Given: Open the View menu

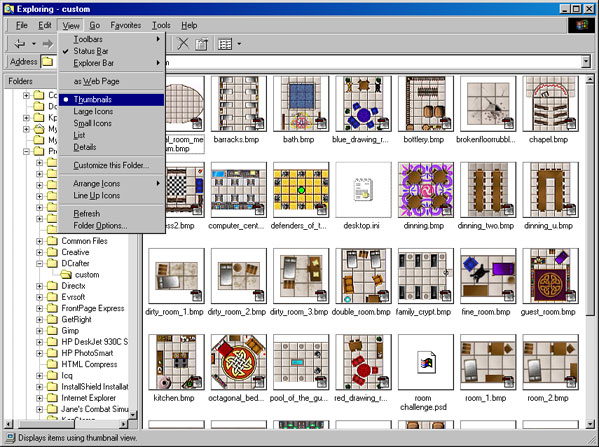Looking at the screenshot, I should click(71, 26).
